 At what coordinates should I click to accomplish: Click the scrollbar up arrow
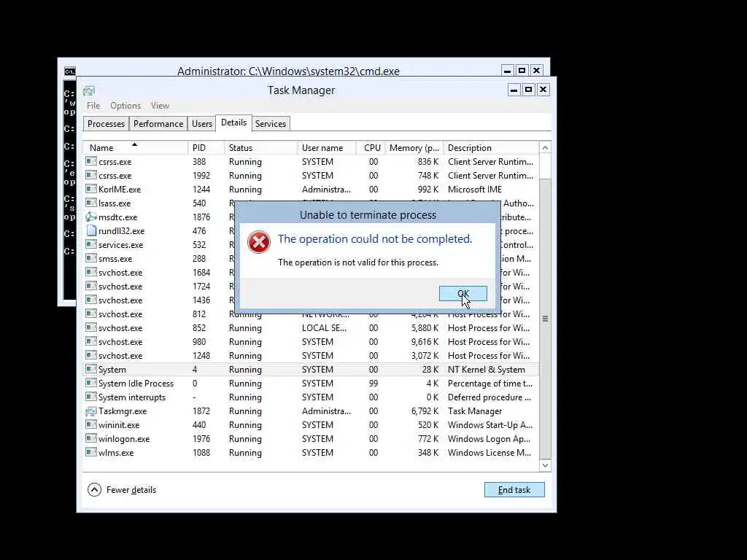click(545, 148)
